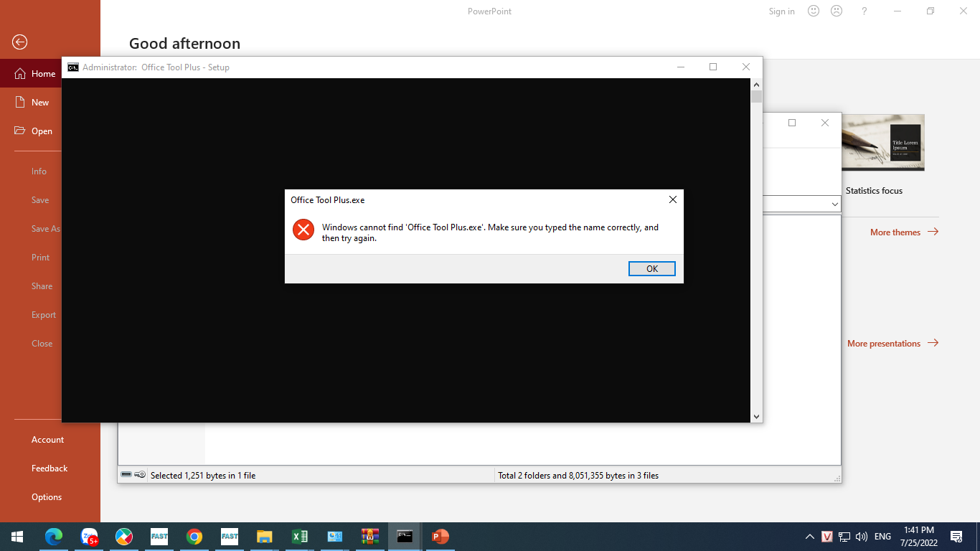The width and height of the screenshot is (980, 551).
Task: Click the New document icon
Action: coord(20,102)
